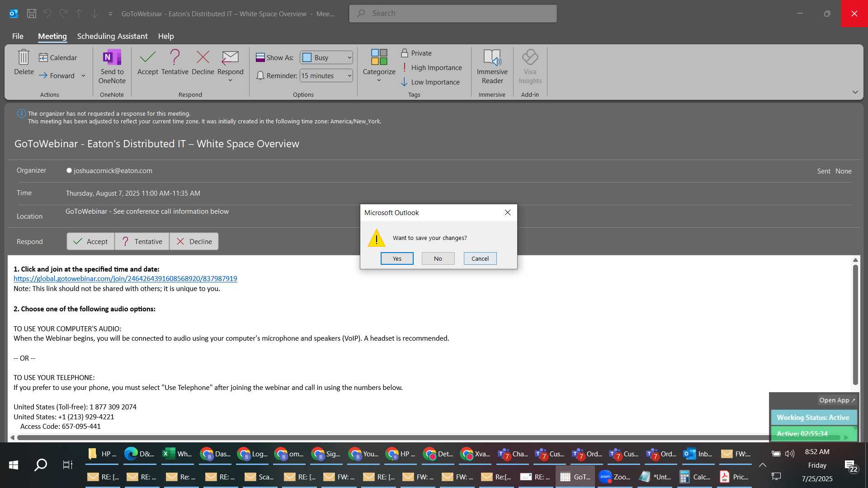Click the Tentative button in Respond row
Screen dimensions: 868x488
tap(142, 241)
